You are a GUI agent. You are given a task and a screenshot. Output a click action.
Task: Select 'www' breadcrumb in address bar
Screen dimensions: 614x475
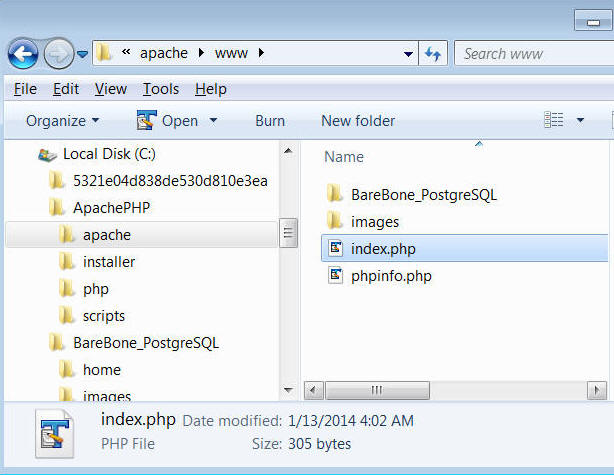[231, 53]
